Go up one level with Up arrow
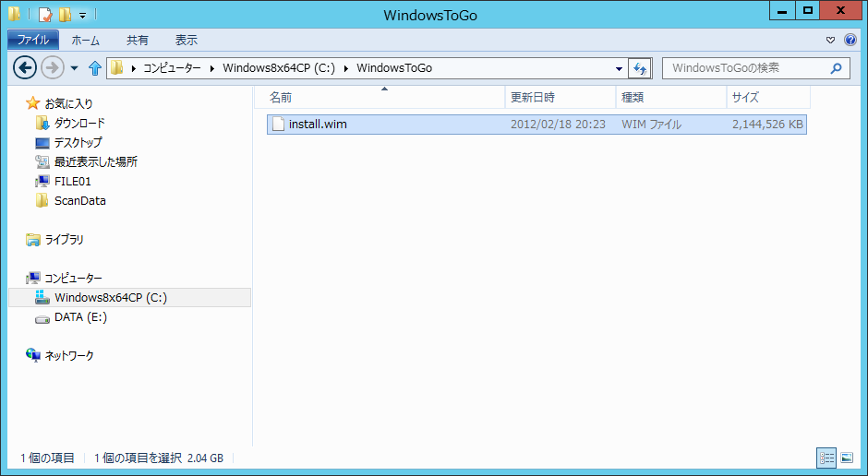868x476 pixels. [95, 68]
